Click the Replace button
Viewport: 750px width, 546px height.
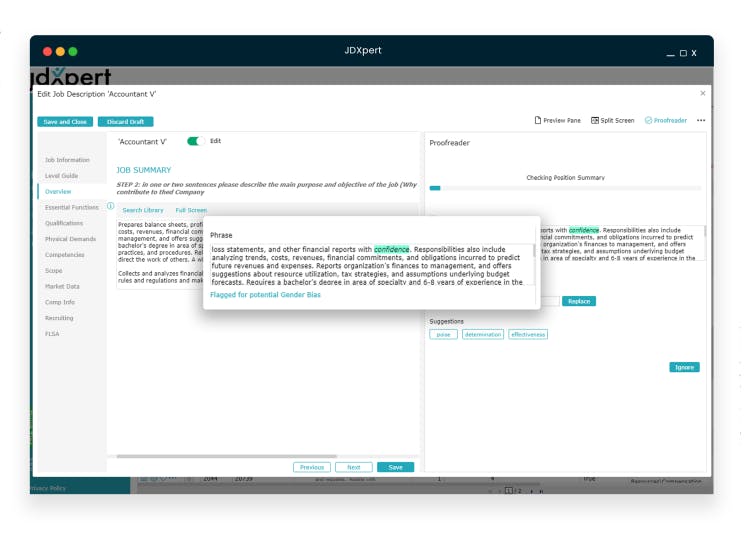coord(579,301)
